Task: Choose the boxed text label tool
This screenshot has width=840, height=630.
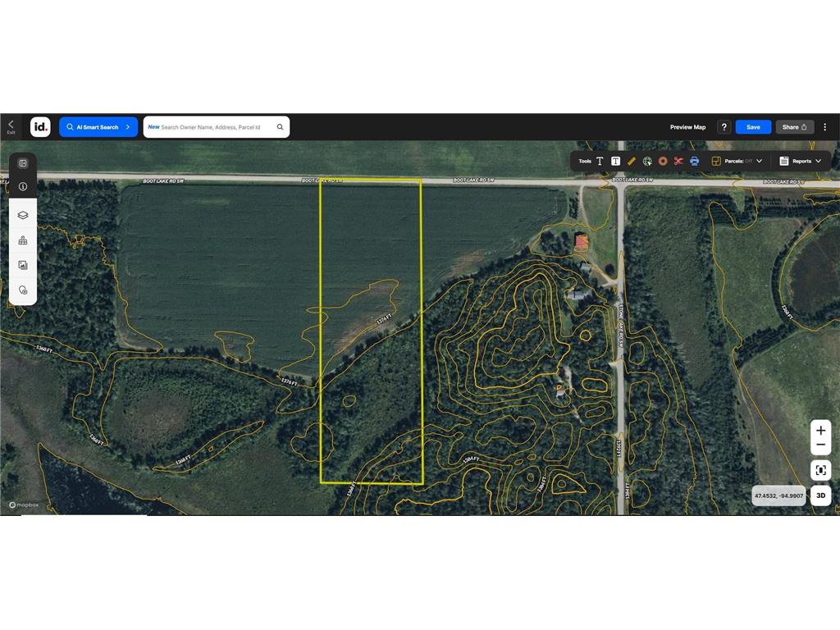Action: click(615, 161)
